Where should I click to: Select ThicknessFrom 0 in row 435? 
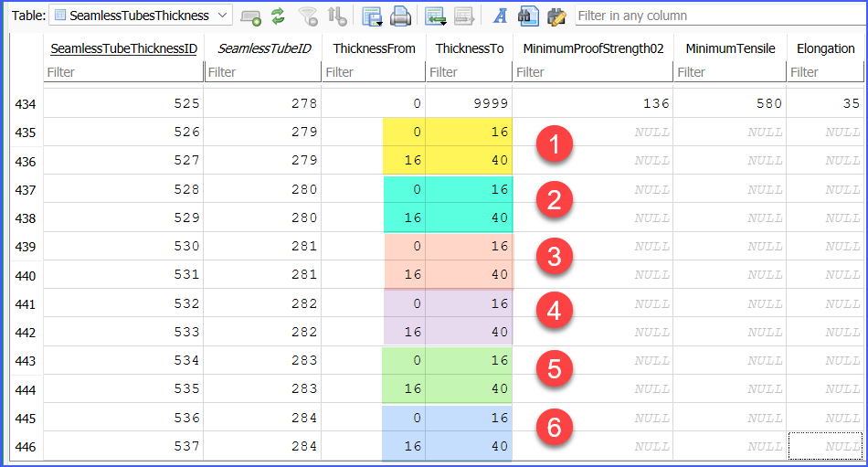click(x=374, y=133)
